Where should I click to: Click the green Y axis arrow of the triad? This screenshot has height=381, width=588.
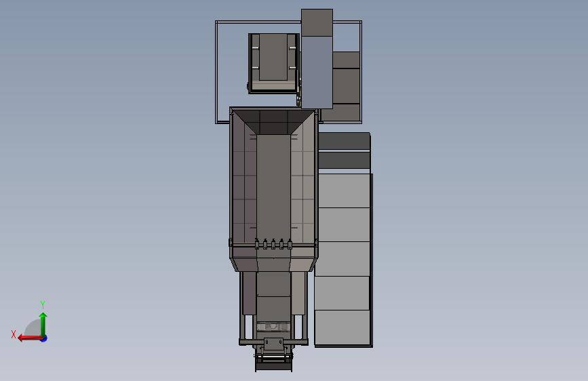[43, 324]
